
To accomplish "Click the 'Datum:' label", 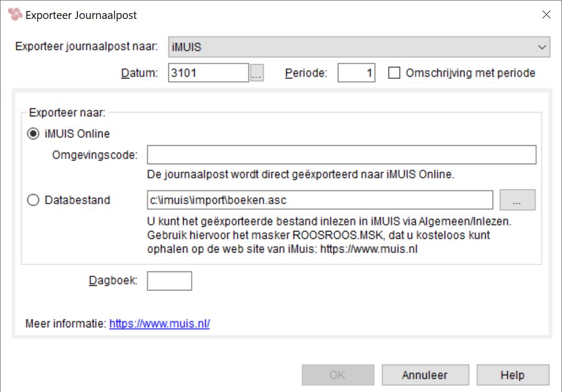I will click(x=139, y=73).
